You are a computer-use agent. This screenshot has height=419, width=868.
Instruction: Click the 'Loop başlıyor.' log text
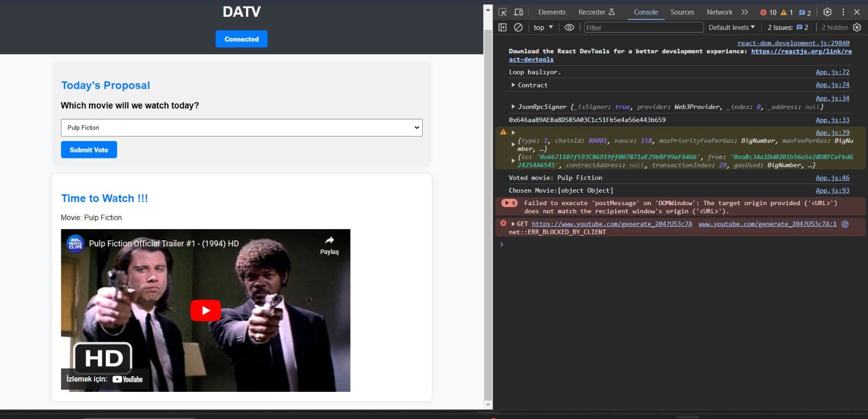coord(535,72)
